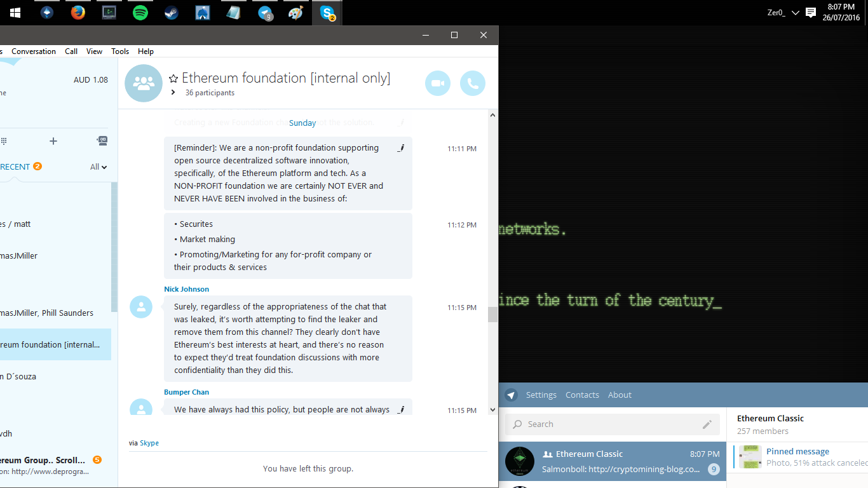Select the conversation ending in / matt
The width and height of the screenshot is (868, 488).
click(55, 224)
